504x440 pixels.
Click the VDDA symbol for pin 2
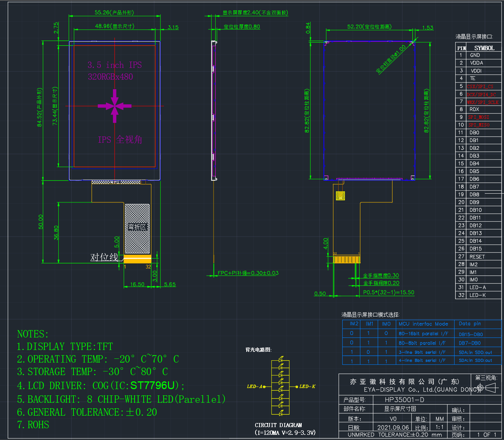(x=477, y=63)
